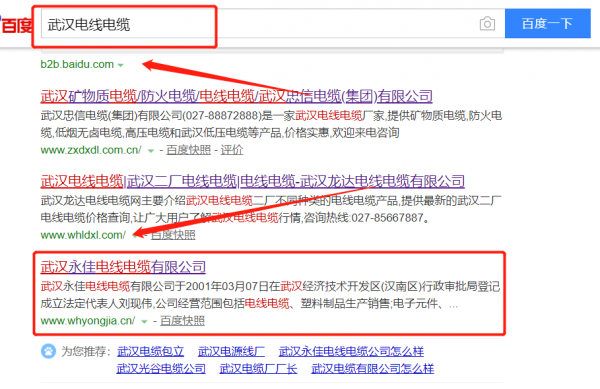Click the Baidu logo
The image size is (600, 389).
[16, 25]
